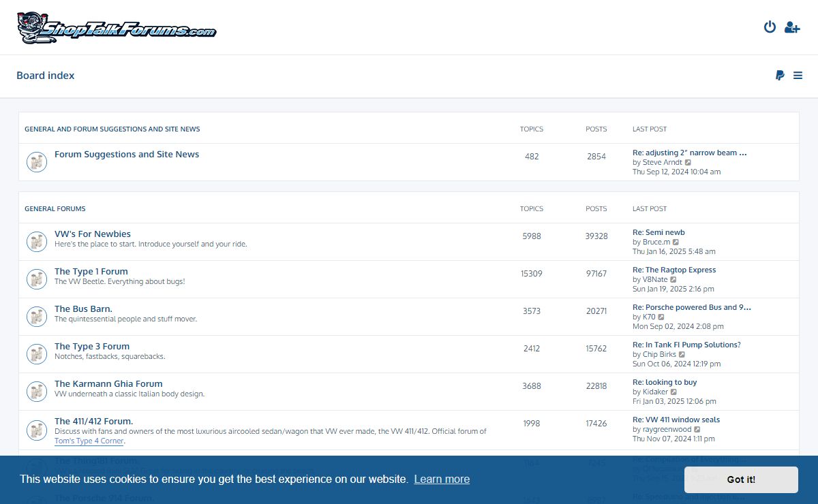The height and width of the screenshot is (504, 818).
Task: Click forum icon beside The Karmann Ghia Forum
Action: 37,392
